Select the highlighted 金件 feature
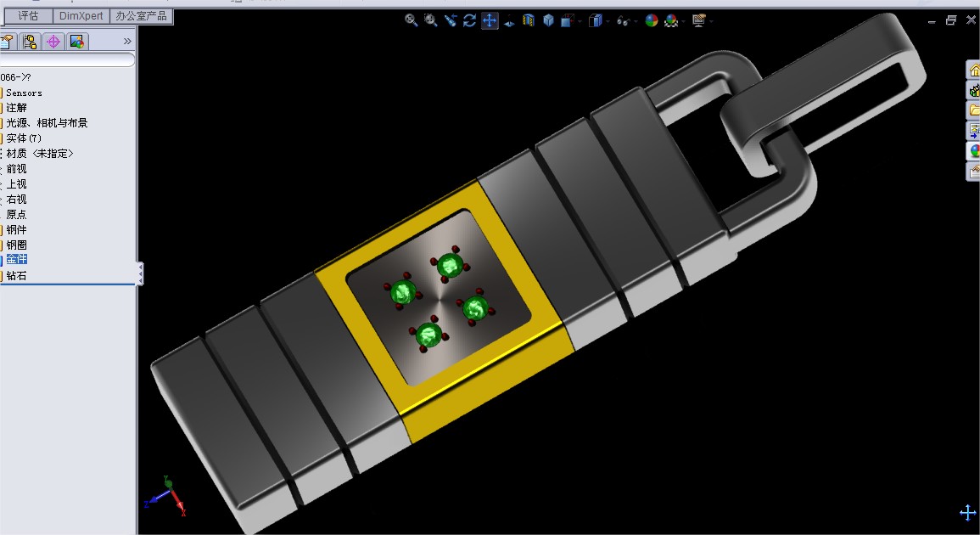The height and width of the screenshot is (535, 980). tap(16, 259)
